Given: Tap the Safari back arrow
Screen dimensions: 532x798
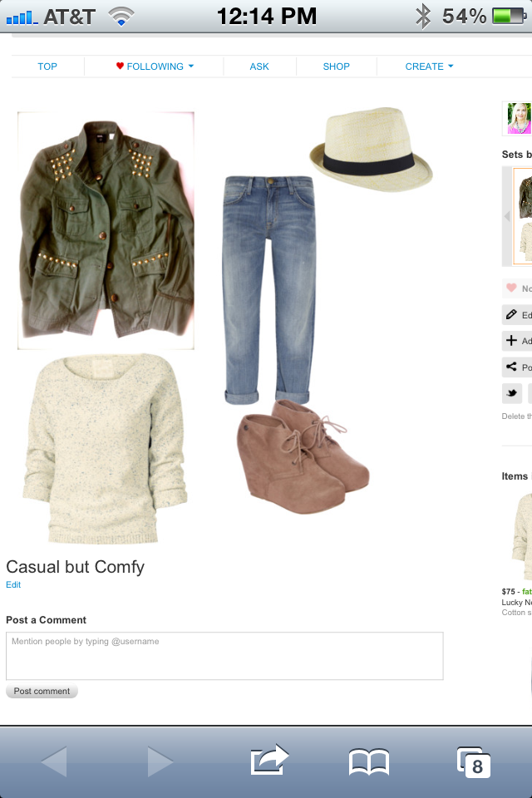Looking at the screenshot, I should tap(55, 761).
